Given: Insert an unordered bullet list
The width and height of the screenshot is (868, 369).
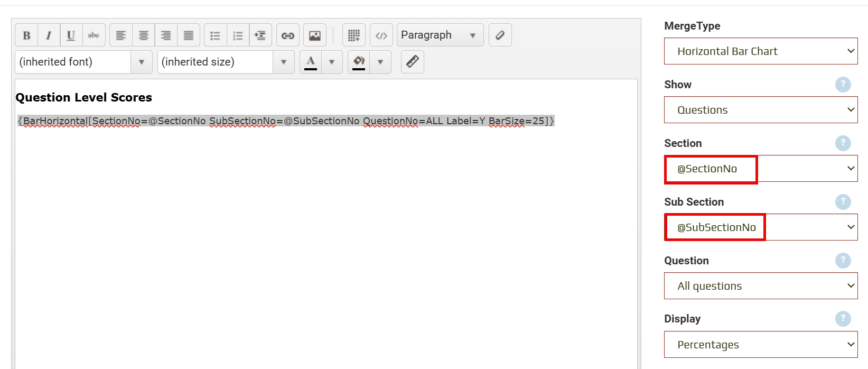Looking at the screenshot, I should (x=215, y=35).
